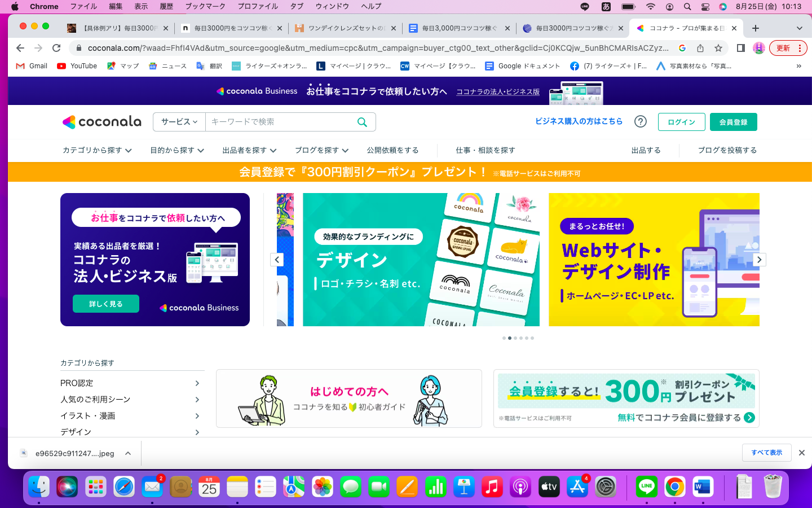
Task: Switch to 毎日3,000円コツコツ稼ぐ docs tab
Action: 459,28
